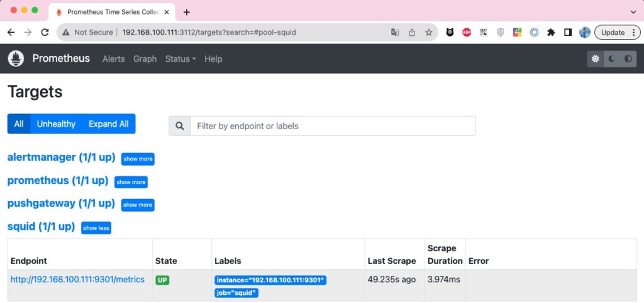644x303 pixels.
Task: Click the Endpoint column header
Action: pos(29,261)
